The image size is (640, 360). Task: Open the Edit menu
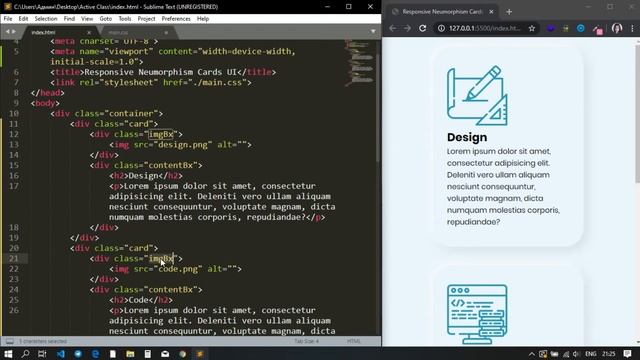[23, 19]
